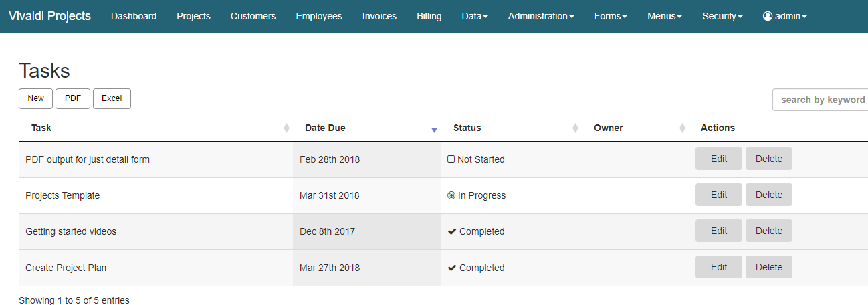The height and width of the screenshot is (305, 868).
Task: Go to the Dashboard page
Action: (134, 16)
